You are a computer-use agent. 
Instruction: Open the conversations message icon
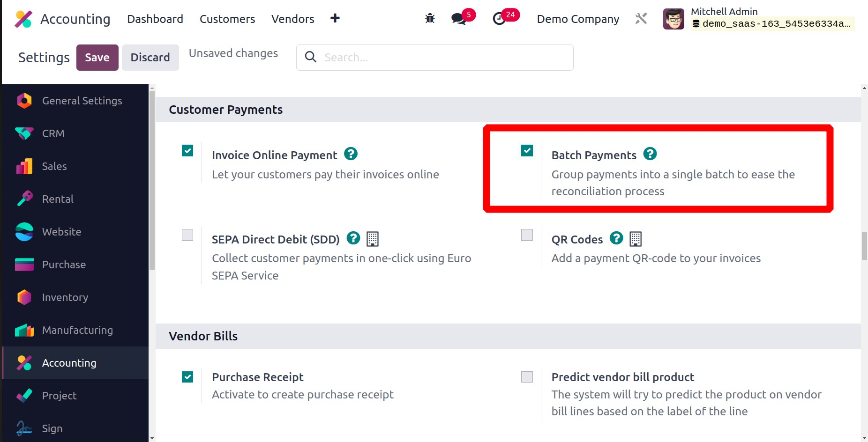click(x=458, y=19)
